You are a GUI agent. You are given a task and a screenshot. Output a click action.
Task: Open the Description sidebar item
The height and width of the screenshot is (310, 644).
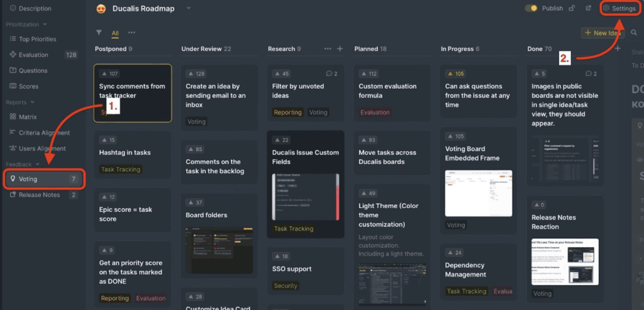[x=31, y=8]
